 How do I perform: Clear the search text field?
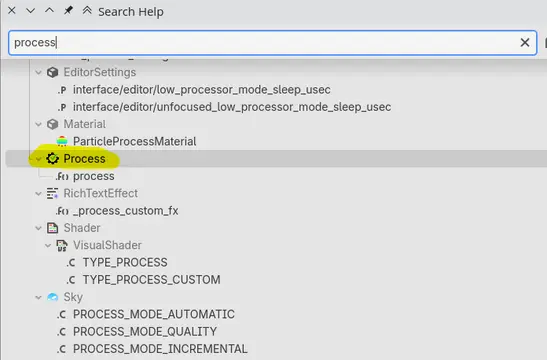tap(525, 43)
